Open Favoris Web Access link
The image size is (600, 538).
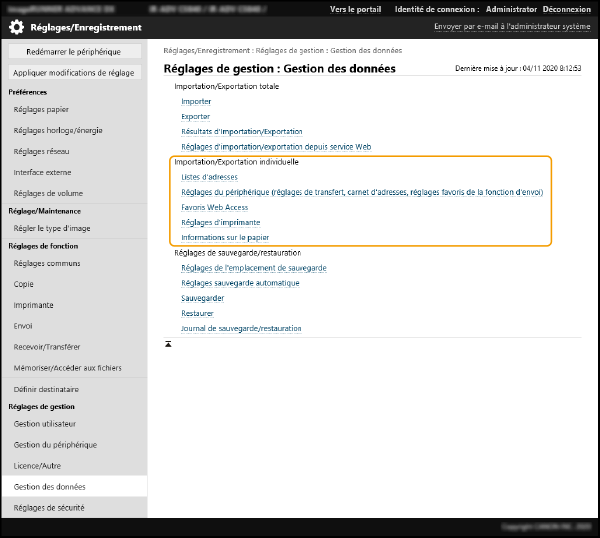point(214,207)
